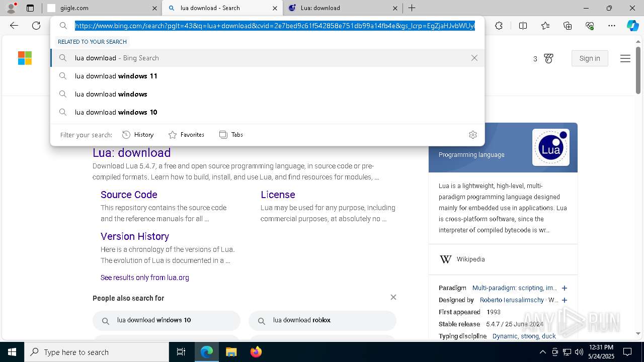This screenshot has width=644, height=362.
Task: Open Copilot sidebar icon
Action: click(x=632, y=26)
